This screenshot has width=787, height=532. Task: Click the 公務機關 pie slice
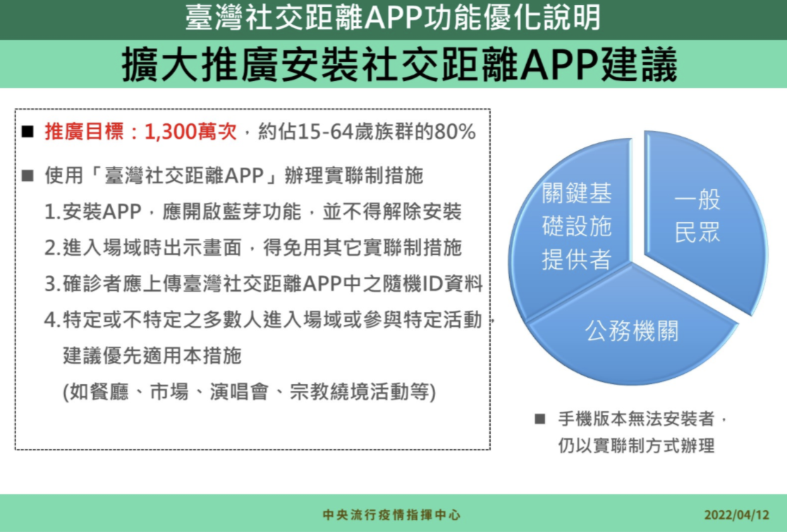pos(631,331)
